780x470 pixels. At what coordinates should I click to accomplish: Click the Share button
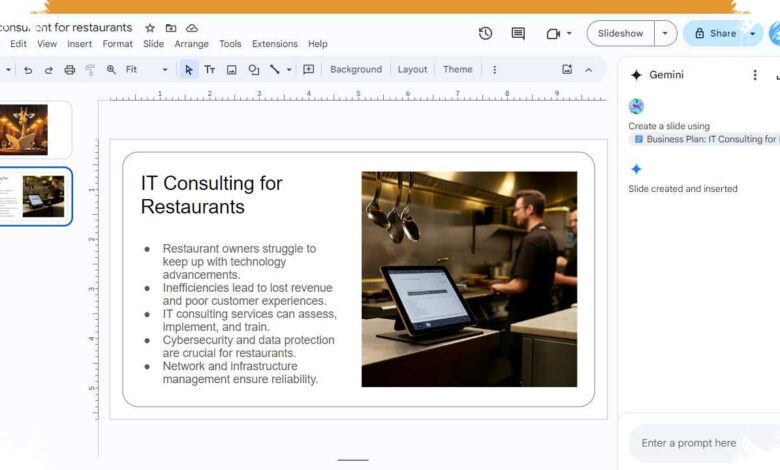(x=715, y=33)
